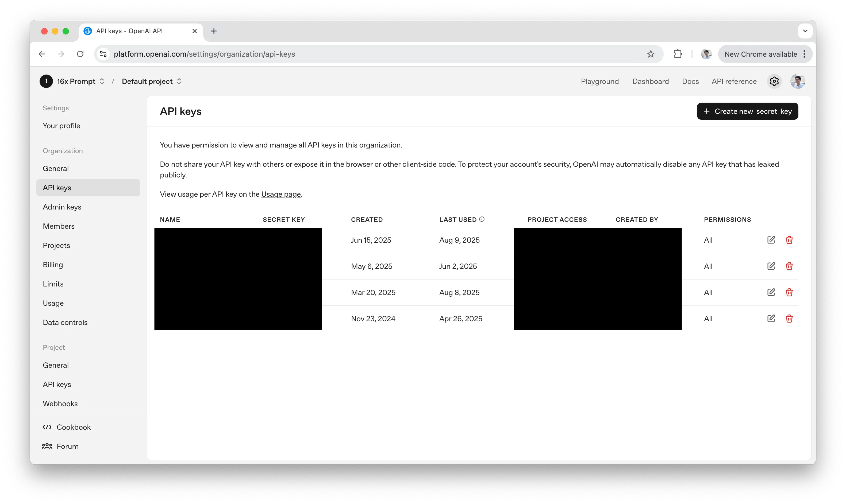Click the address bar URL
846x504 pixels.
pyautogui.click(x=204, y=54)
